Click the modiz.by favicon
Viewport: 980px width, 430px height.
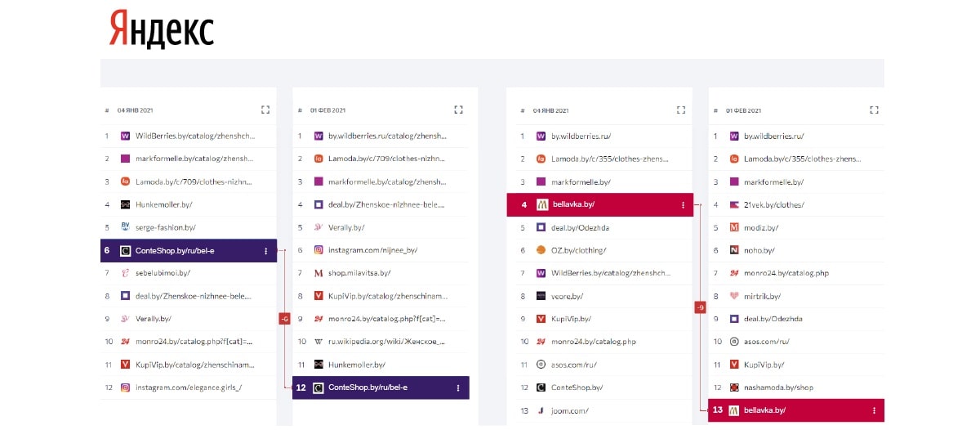pos(734,227)
